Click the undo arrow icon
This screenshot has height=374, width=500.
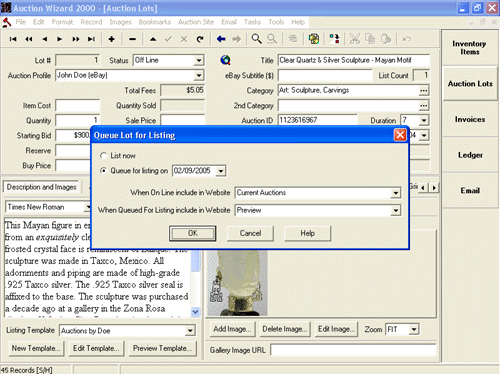tap(406, 39)
